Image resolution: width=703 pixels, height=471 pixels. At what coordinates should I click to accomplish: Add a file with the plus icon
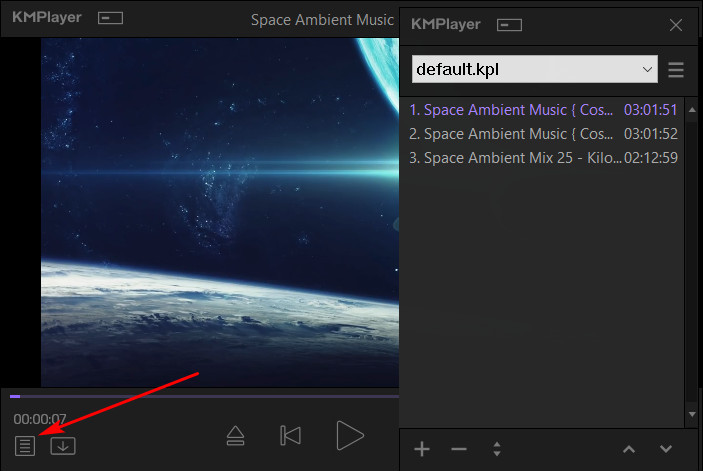[x=422, y=449]
